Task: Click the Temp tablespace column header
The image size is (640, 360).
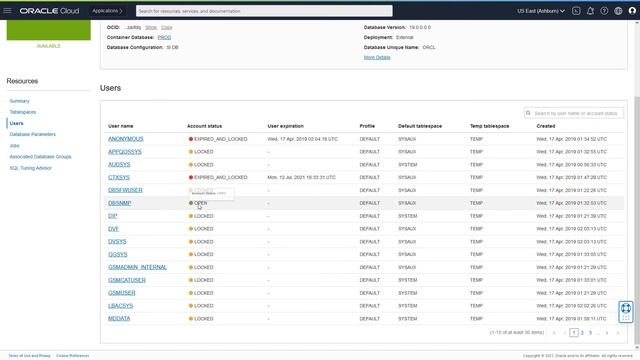Action: [489, 126]
